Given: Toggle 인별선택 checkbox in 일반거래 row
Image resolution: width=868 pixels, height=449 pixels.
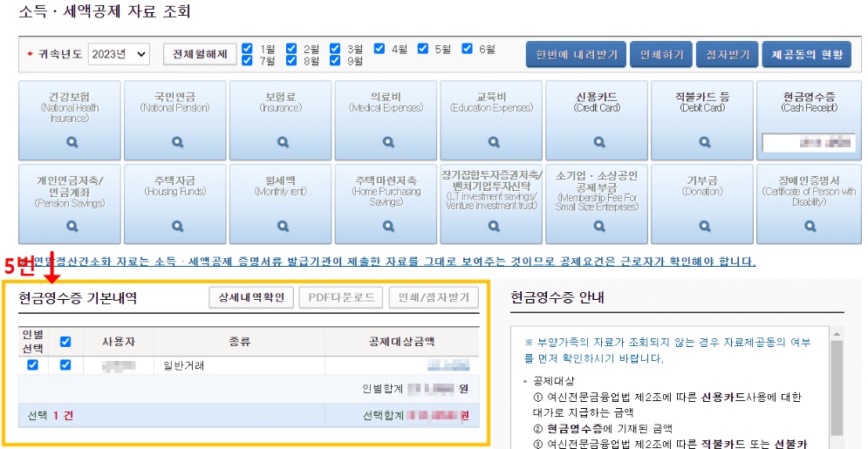Looking at the screenshot, I should pos(33,365).
